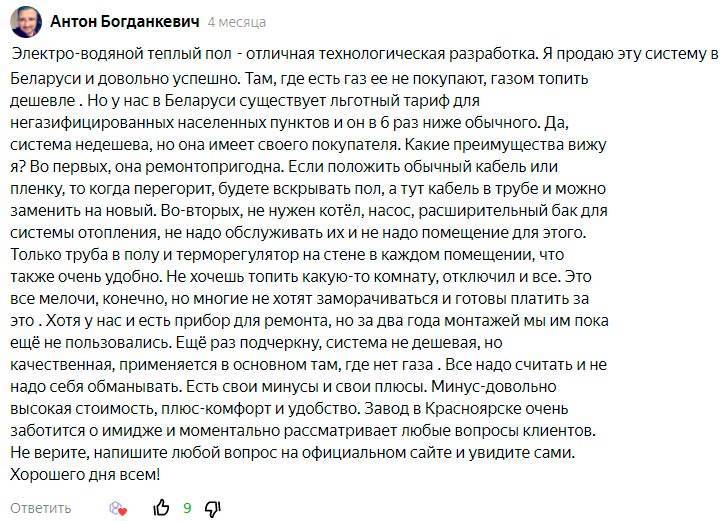
Task: Dislike the comment with thumbs down
Action: click(212, 508)
